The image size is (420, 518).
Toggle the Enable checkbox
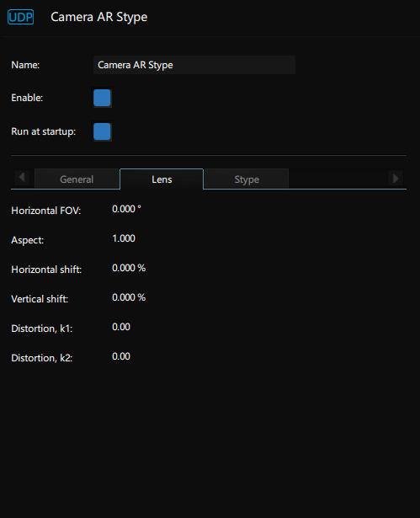coord(102,98)
